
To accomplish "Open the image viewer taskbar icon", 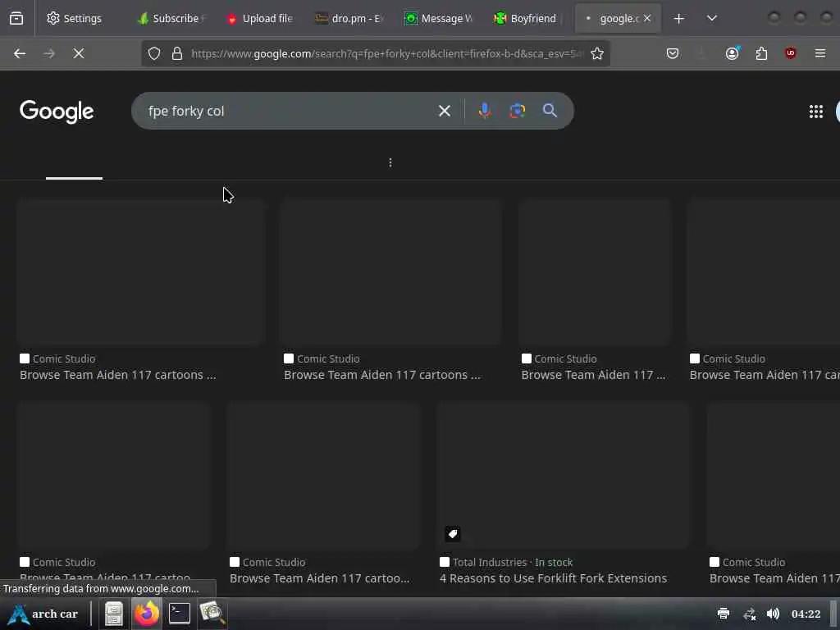I will [212, 614].
